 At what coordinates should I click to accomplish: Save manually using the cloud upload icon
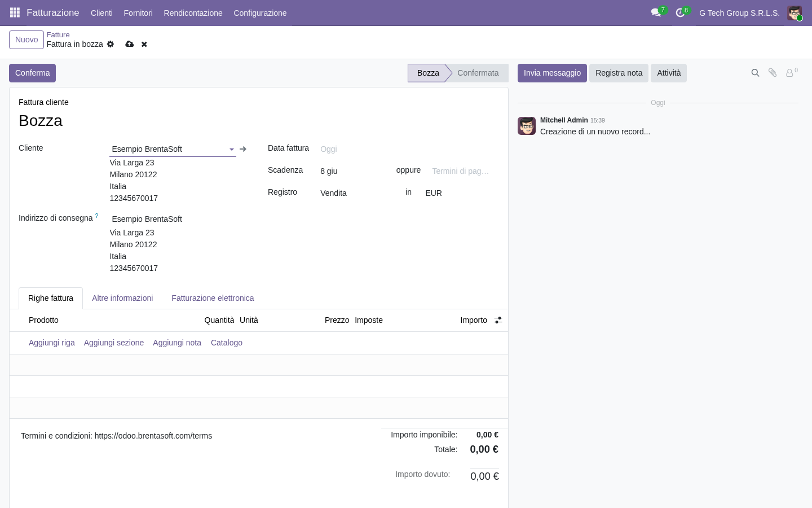coord(130,44)
